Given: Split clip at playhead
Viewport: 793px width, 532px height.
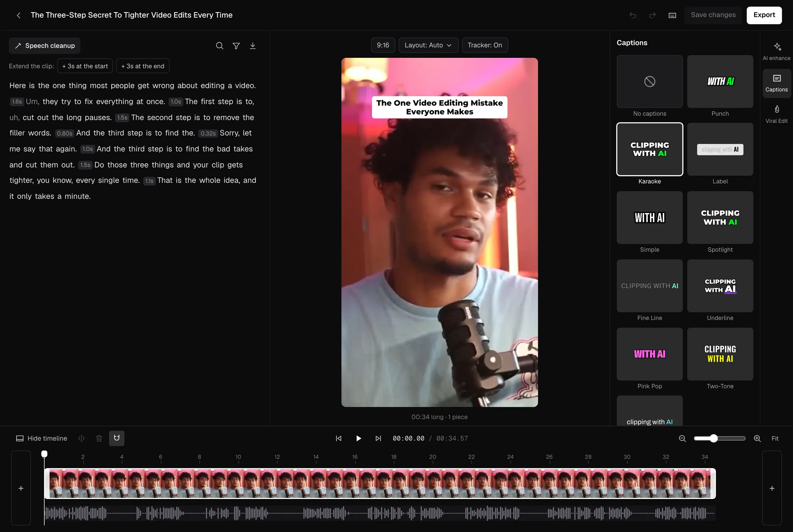Looking at the screenshot, I should tap(81, 438).
